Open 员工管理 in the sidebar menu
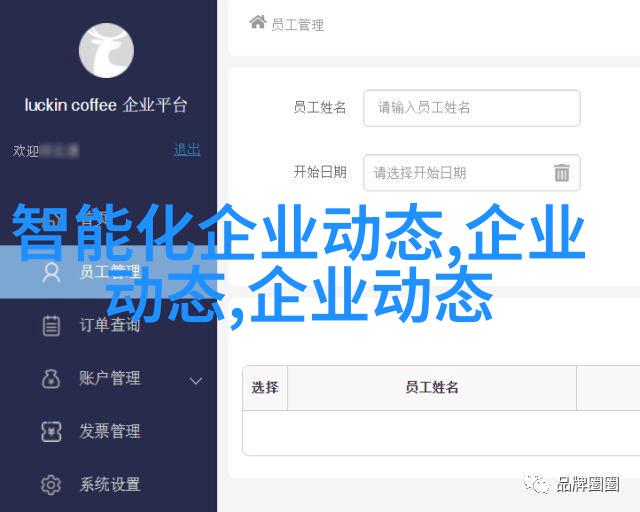This screenshot has width=640, height=512. (x=108, y=272)
